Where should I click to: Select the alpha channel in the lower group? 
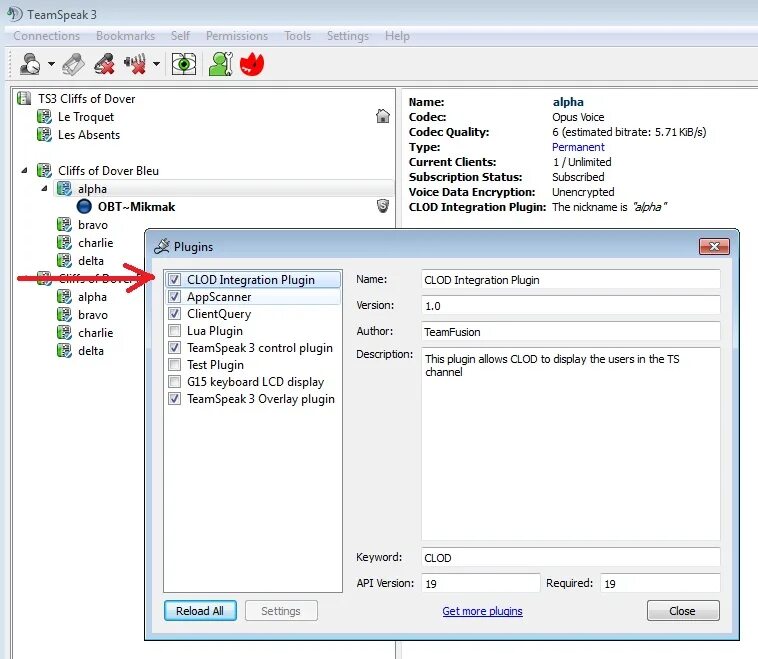tap(92, 297)
